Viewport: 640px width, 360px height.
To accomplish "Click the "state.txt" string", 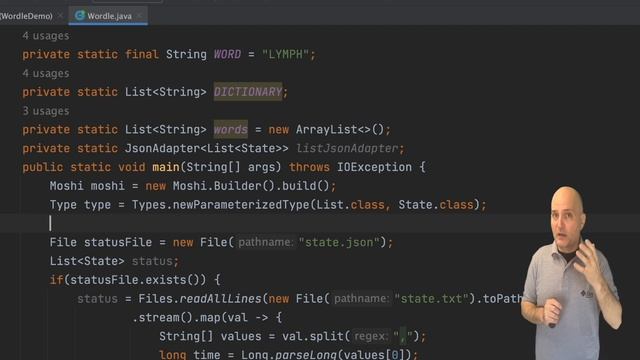I will tap(431, 298).
